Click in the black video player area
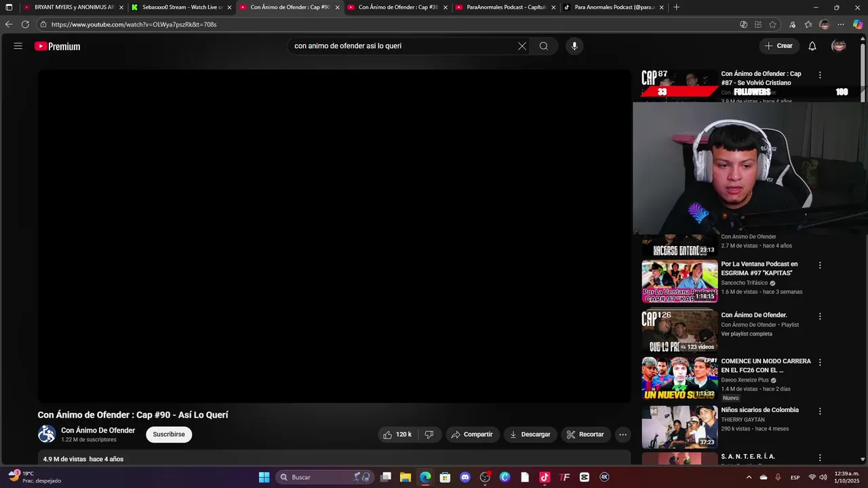868x488 pixels. [x=334, y=236]
